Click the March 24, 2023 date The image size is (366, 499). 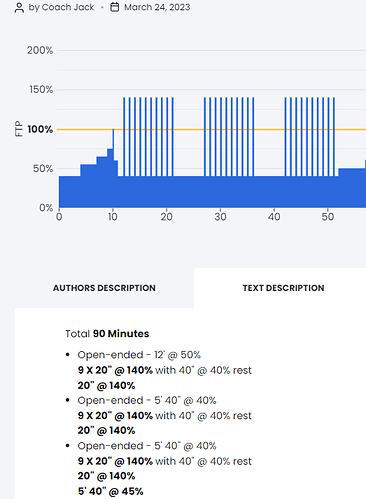157,7
